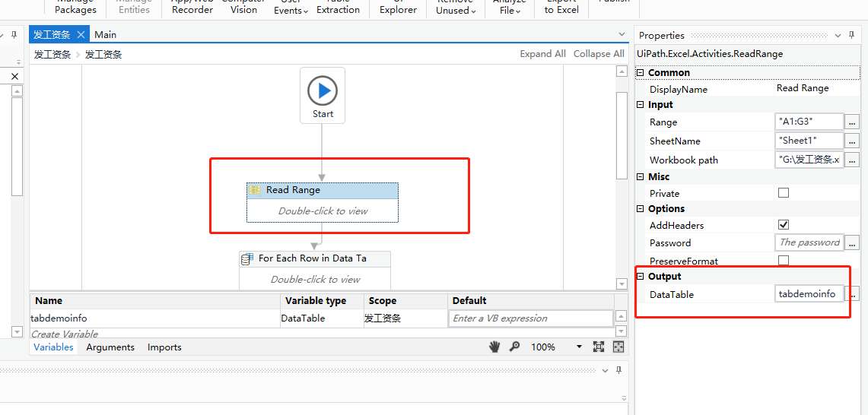Collapse the Misc section
The width and height of the screenshot is (868, 415).
[x=641, y=177]
